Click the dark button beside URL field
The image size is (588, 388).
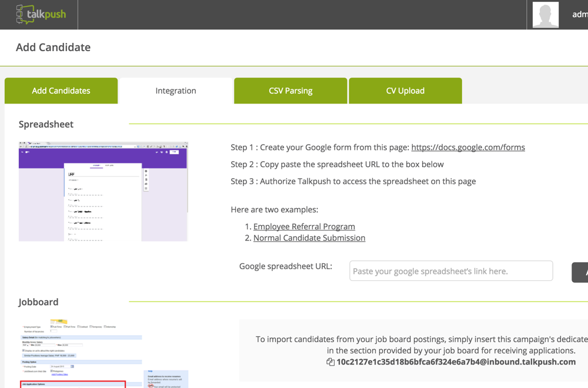[x=580, y=273]
